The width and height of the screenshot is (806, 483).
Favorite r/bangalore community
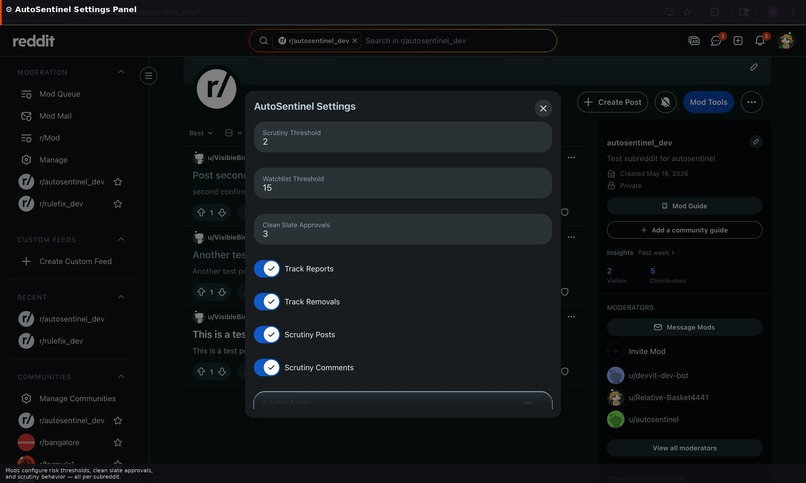(x=118, y=442)
